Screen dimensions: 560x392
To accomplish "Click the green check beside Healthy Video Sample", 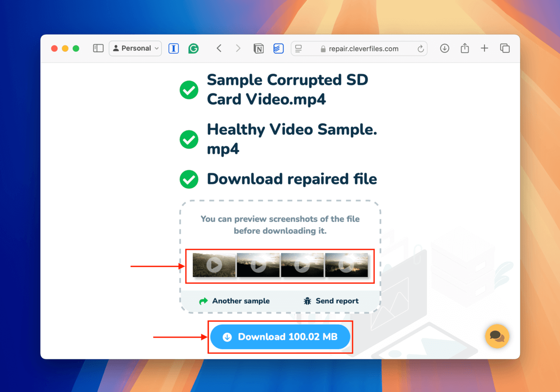I will coord(189,139).
